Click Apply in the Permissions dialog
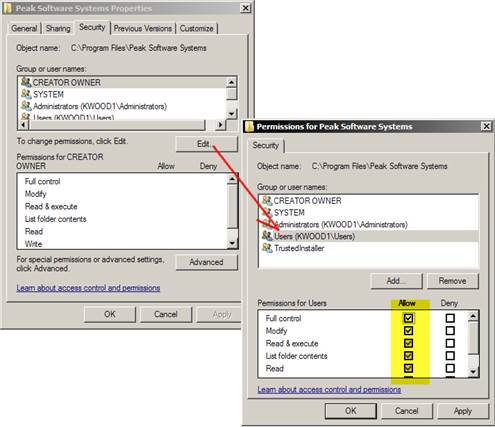Screen dimensions: 495x427 click(x=463, y=411)
